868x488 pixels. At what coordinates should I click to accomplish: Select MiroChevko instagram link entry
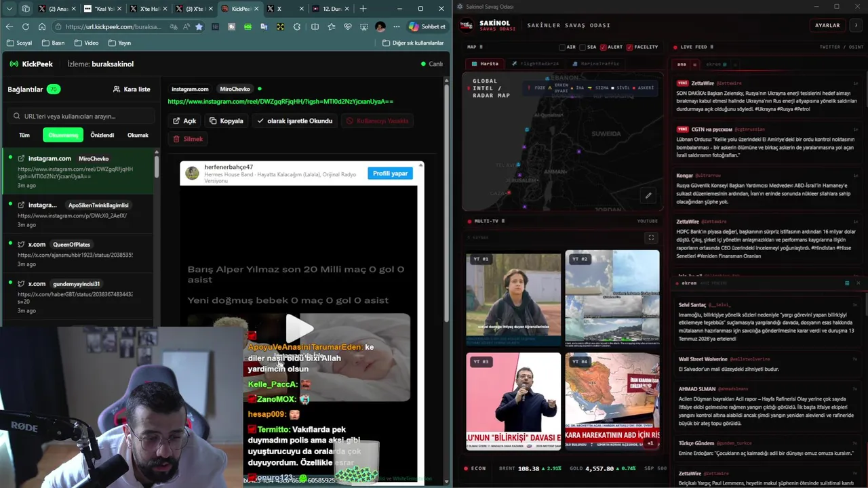78,171
